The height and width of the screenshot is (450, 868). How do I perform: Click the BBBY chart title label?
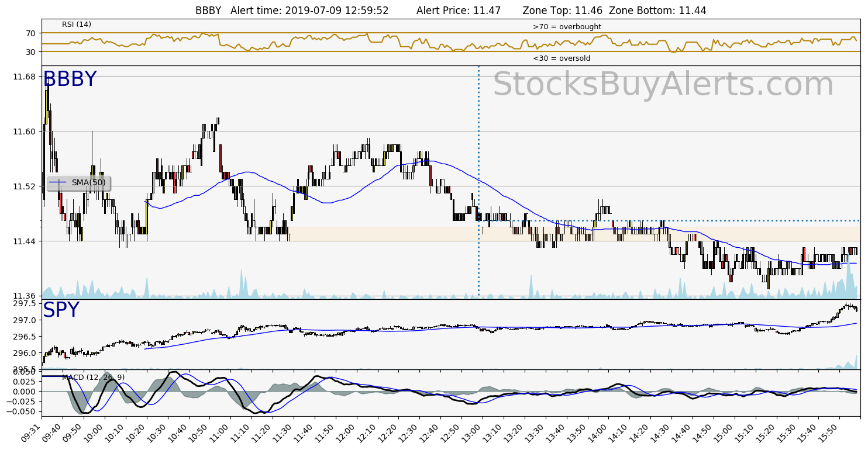[x=70, y=79]
